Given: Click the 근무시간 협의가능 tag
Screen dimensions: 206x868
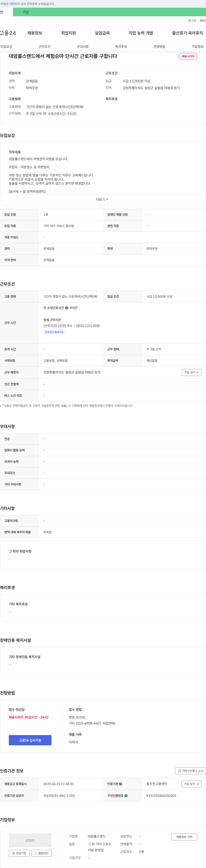Looking at the screenshot, I should pyautogui.click(x=54, y=332).
